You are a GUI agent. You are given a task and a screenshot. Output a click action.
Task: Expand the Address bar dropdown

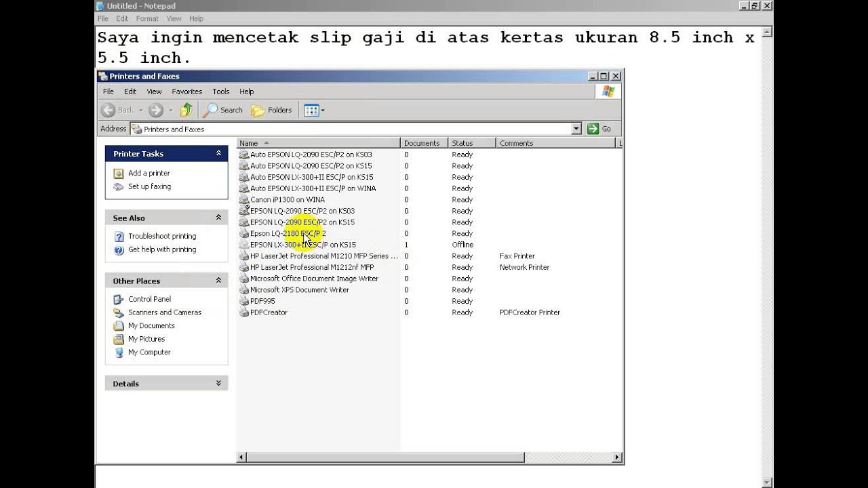tap(576, 129)
